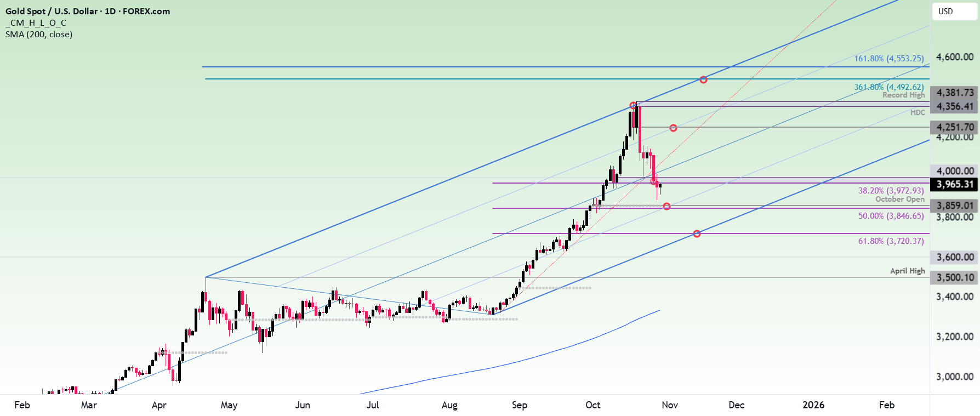This screenshot has height=416, width=980.
Task: Click the red circle marker on the 4,492.62 line
Action: tap(703, 80)
